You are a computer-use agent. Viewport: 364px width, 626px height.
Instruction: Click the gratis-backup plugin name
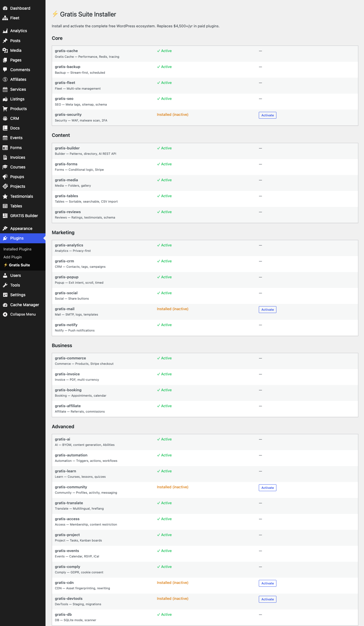click(68, 67)
